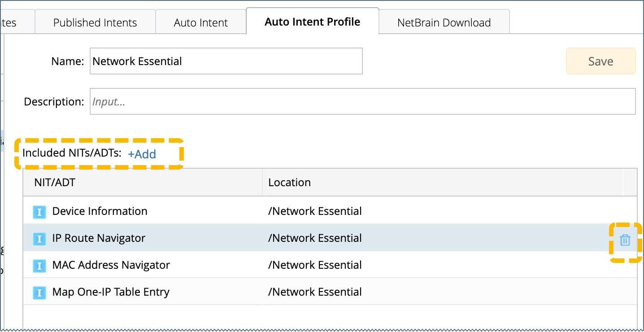The height and width of the screenshot is (332, 644).
Task: Click the IP Route Navigator intent icon
Action: tap(39, 239)
